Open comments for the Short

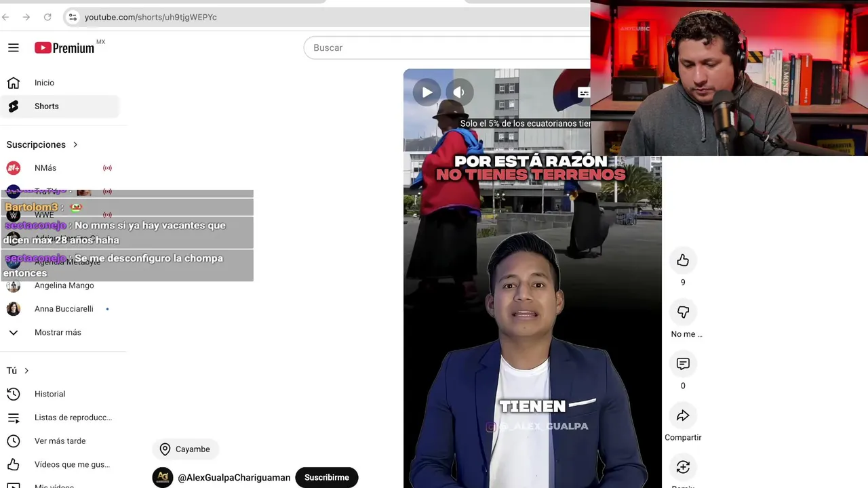coord(683,364)
